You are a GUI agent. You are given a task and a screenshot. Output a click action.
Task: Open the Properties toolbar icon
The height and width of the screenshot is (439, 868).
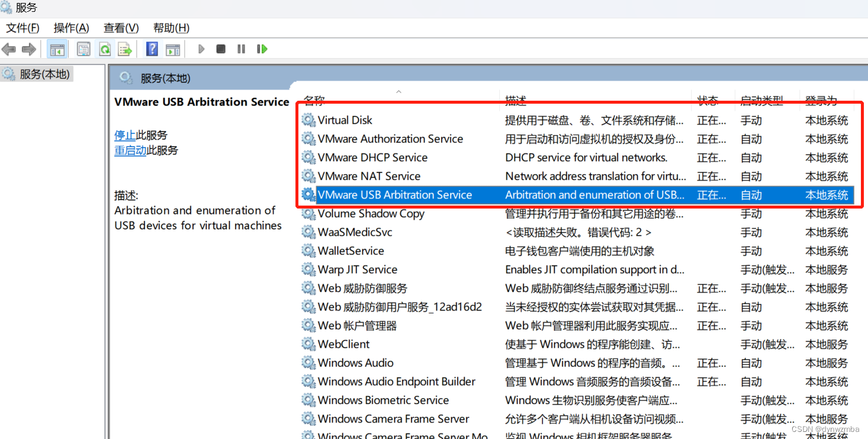83,49
